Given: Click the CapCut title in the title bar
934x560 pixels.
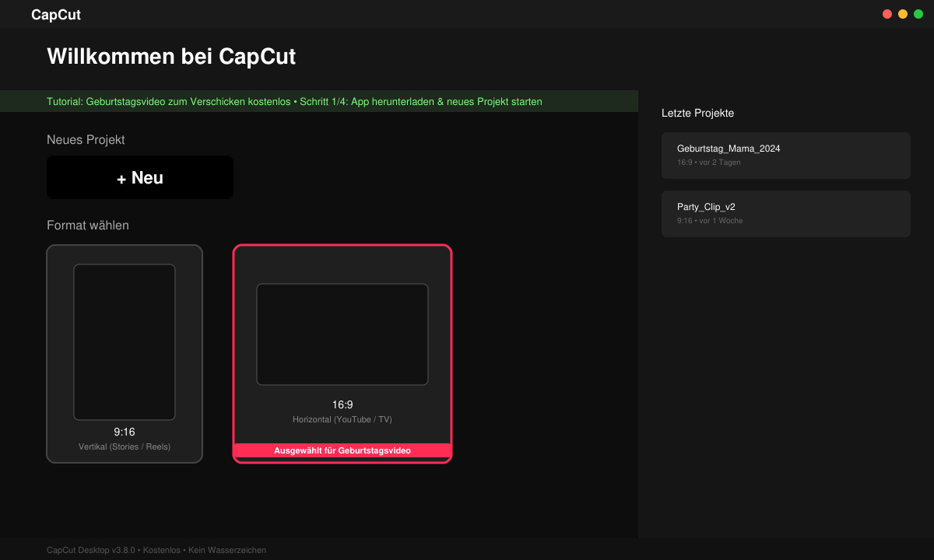Looking at the screenshot, I should click(56, 15).
